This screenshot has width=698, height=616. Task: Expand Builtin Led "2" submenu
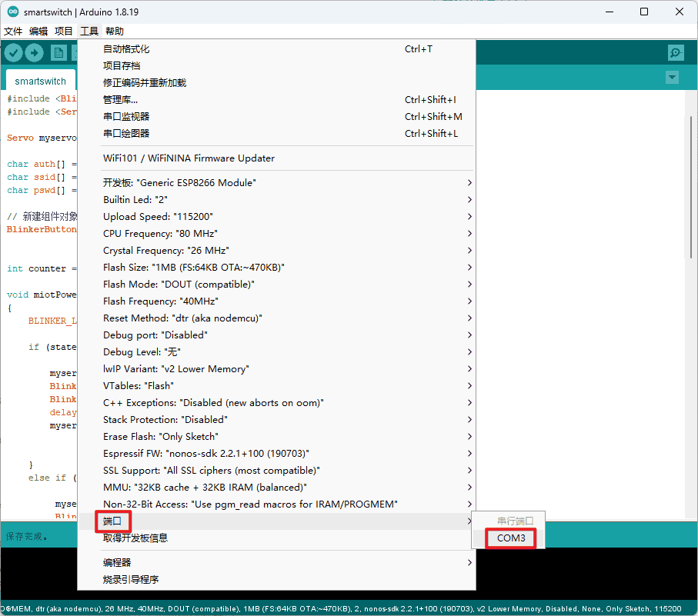coord(276,200)
